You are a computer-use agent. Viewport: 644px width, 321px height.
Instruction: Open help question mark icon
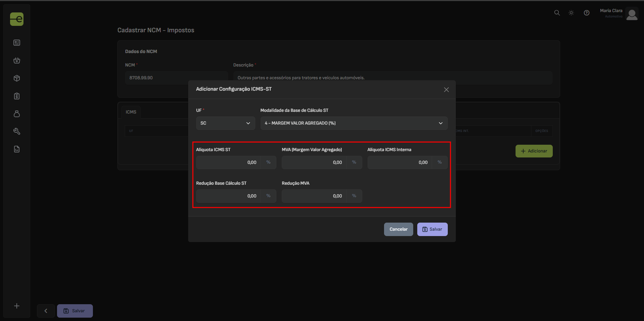coord(586,13)
